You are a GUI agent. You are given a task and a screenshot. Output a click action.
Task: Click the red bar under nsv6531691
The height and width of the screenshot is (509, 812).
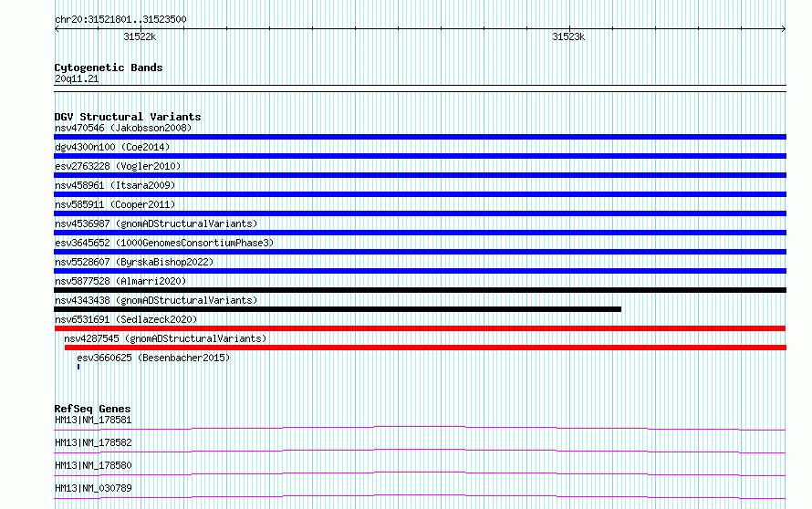420,328
